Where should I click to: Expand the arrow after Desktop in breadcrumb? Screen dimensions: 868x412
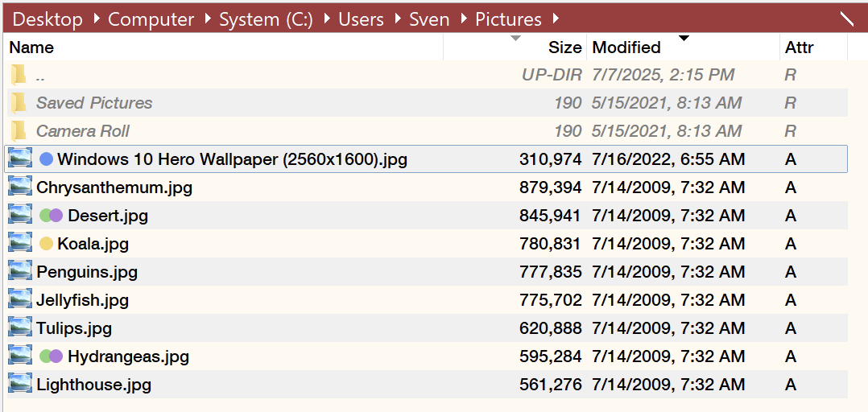point(97,19)
